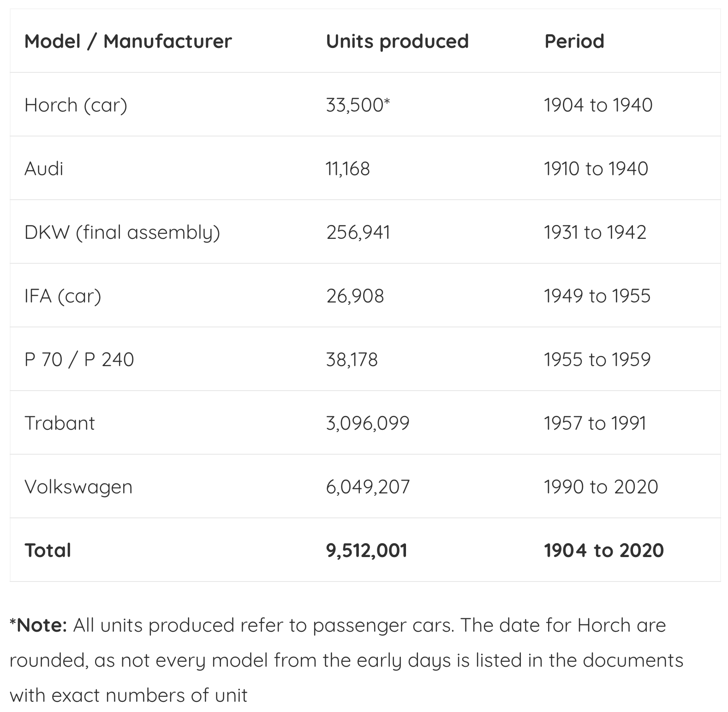Select the 9,512,001 total value
728x712 pixels.
pyautogui.click(x=366, y=551)
